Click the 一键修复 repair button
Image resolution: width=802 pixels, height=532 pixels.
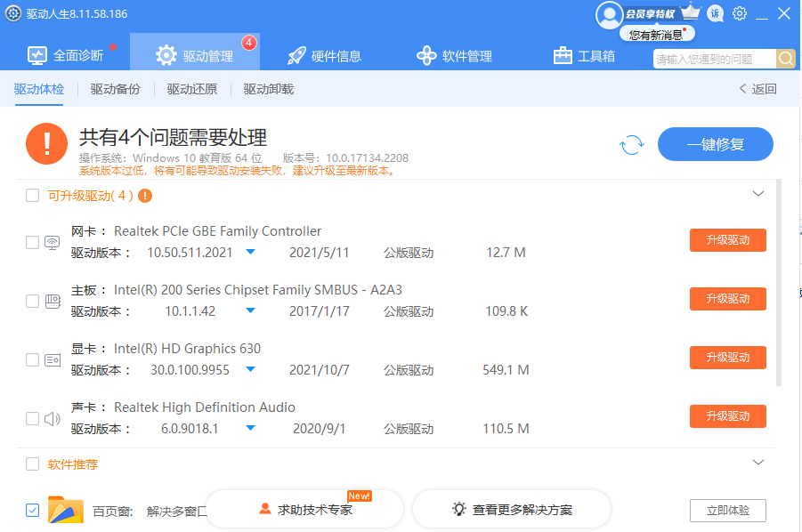[716, 143]
